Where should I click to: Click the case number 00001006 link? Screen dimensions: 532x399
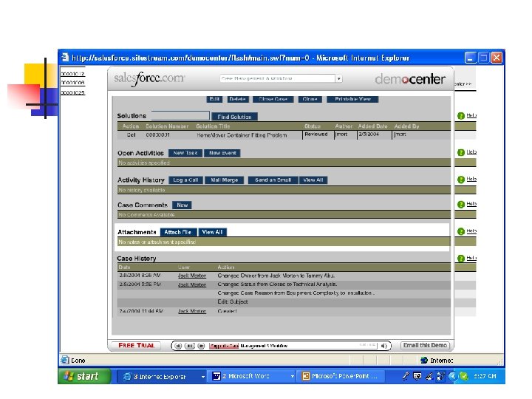72,83
